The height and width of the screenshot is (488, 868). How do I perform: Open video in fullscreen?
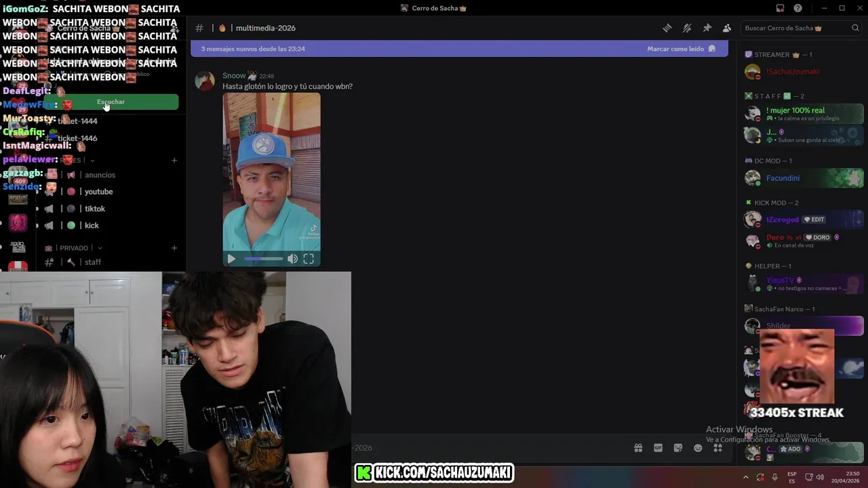coord(309,259)
